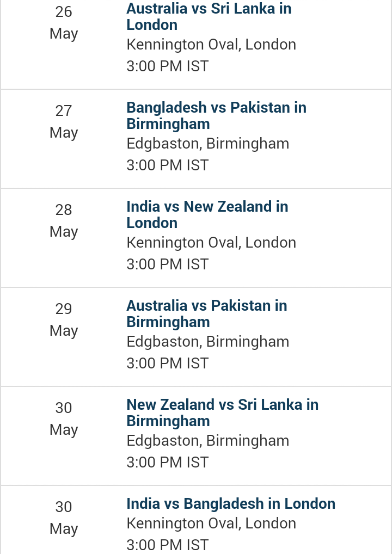The height and width of the screenshot is (554, 392).
Task: Click Kennington Oval venue under India vs New Zealand
Action: tap(211, 242)
